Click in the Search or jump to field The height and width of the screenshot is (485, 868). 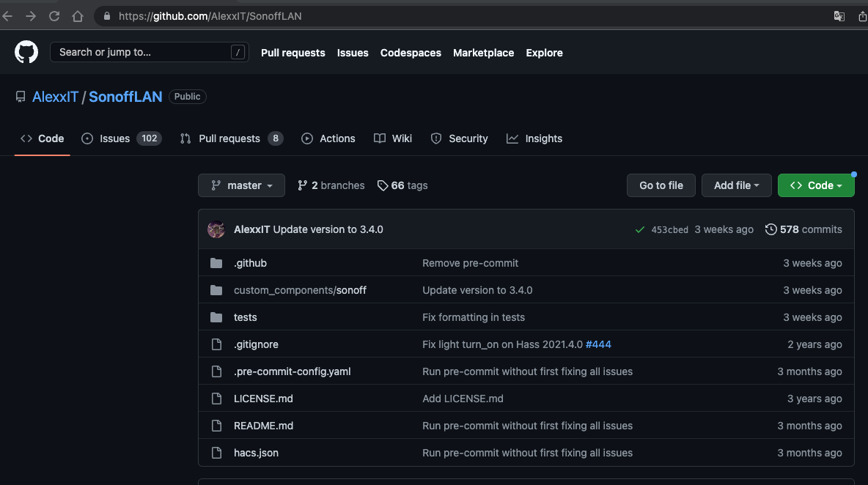click(x=149, y=53)
